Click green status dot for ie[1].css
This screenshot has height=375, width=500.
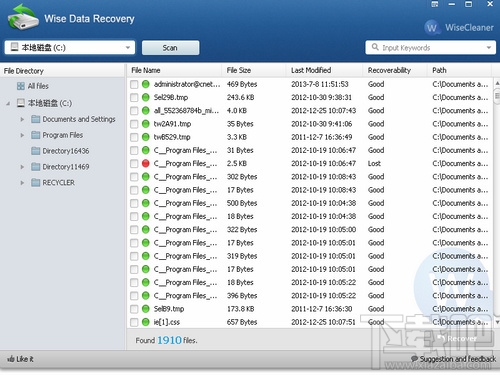click(x=145, y=322)
